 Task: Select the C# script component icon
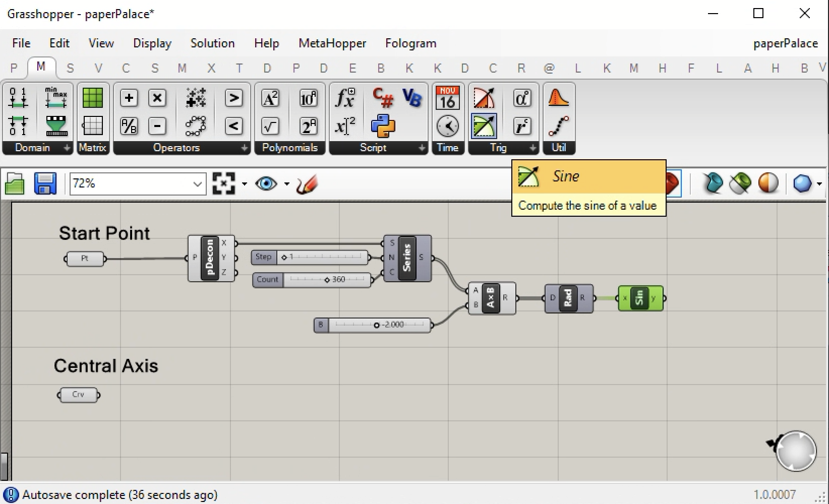click(383, 98)
